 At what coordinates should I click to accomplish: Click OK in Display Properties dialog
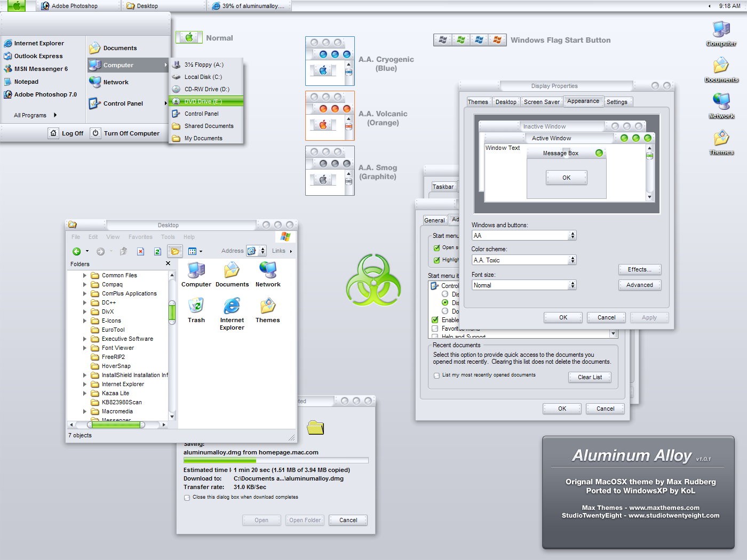click(x=563, y=317)
